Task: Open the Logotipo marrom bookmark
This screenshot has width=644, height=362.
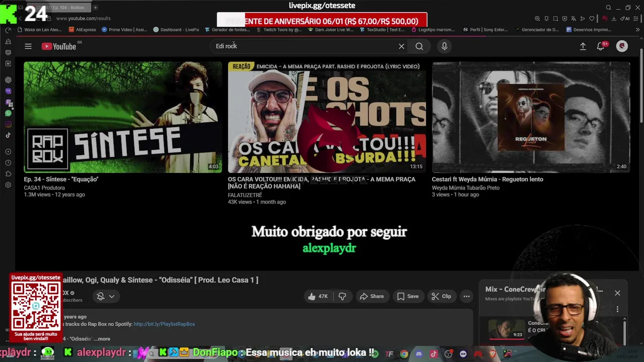Action: point(433,30)
